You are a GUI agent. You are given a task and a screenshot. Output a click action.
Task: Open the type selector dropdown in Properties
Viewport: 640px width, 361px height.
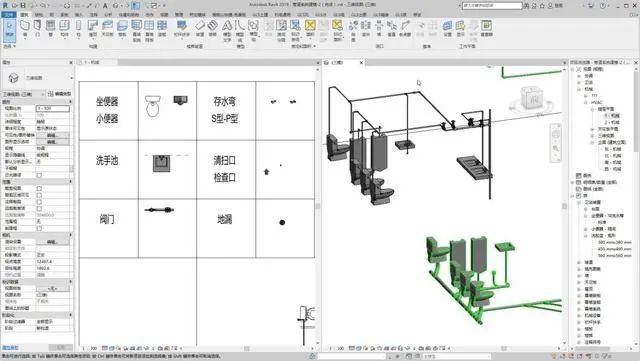coord(71,78)
